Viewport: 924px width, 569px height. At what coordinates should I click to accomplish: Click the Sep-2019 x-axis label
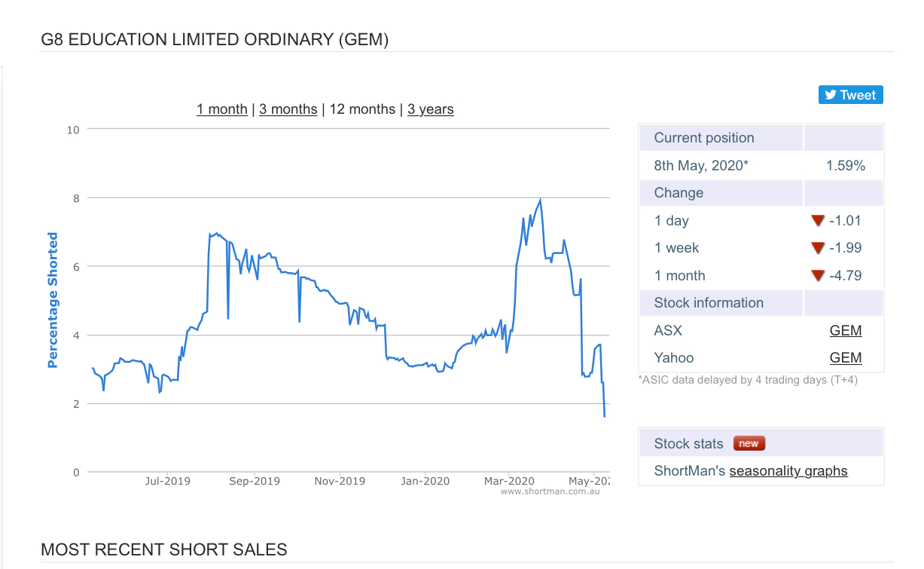(x=255, y=481)
